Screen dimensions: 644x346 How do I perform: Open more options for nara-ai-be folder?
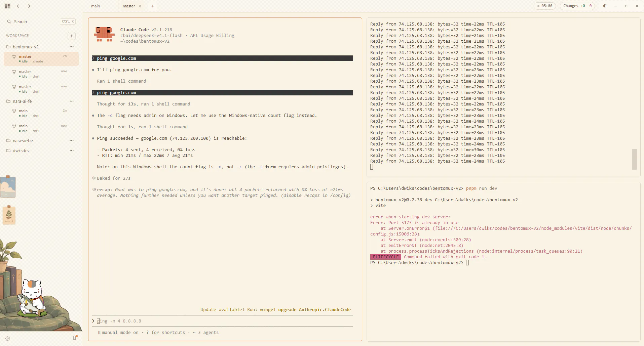click(x=72, y=140)
